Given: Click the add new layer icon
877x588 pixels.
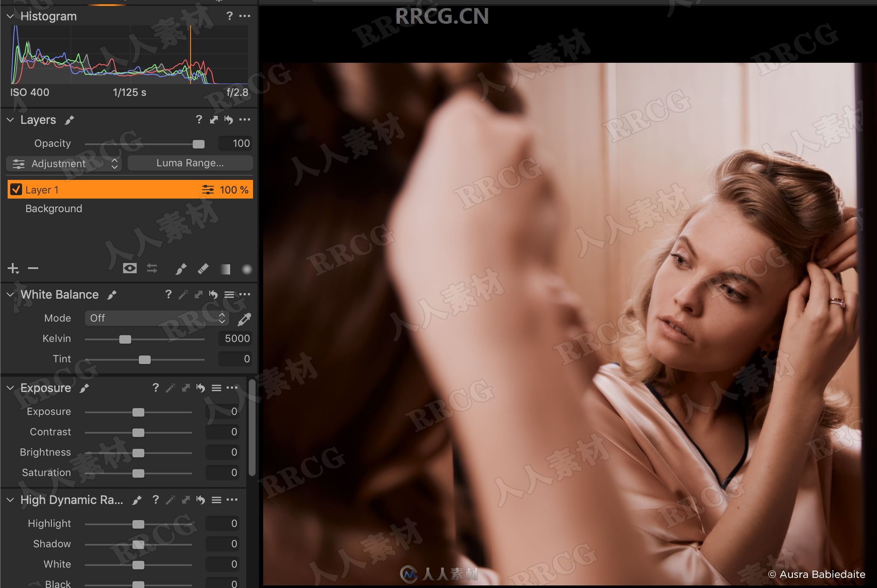Looking at the screenshot, I should (13, 268).
